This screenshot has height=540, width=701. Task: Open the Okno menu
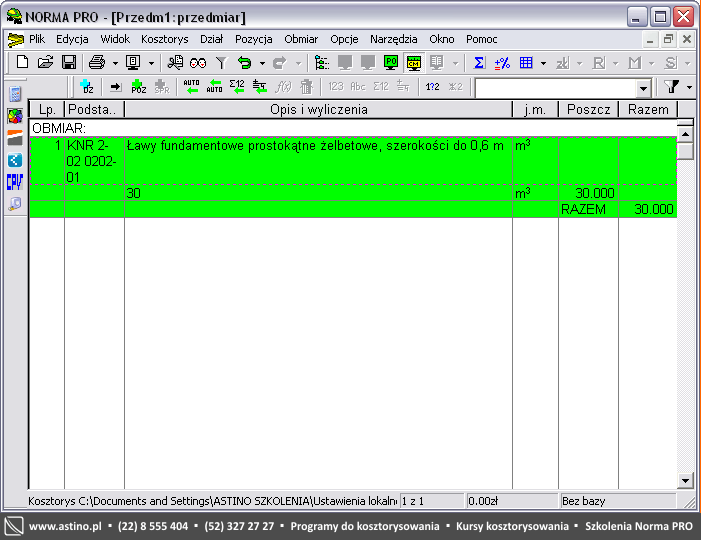(x=442, y=39)
